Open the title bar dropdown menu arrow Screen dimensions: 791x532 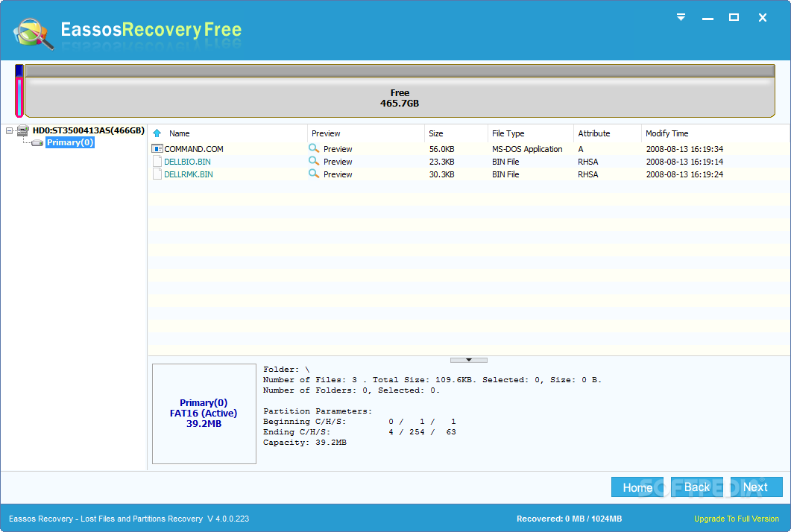(x=681, y=18)
